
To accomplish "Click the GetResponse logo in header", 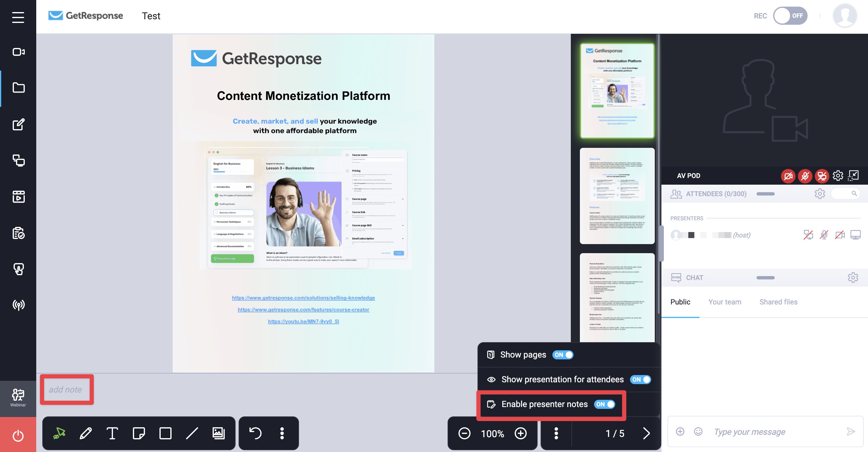I will 85,15.
